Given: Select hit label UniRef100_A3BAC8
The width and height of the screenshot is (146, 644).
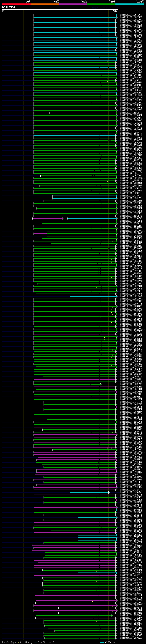Looking at the screenshot, I should coord(131,311).
